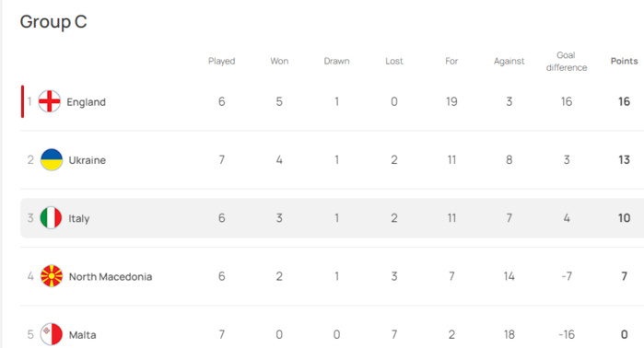Screen dimensions: 644x348
Task: Click the Italy flag icon
Action: (52, 218)
